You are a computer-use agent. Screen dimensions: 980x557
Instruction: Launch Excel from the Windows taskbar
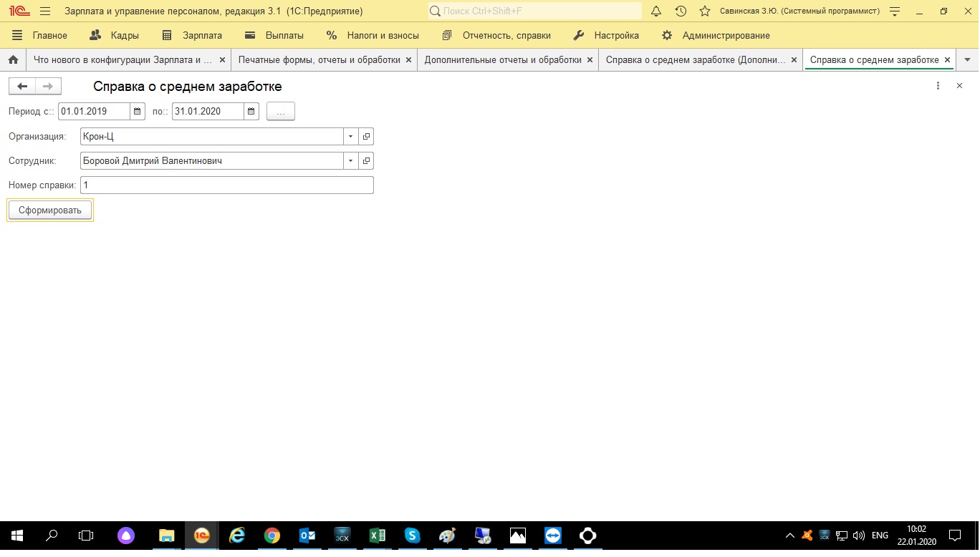tap(377, 536)
